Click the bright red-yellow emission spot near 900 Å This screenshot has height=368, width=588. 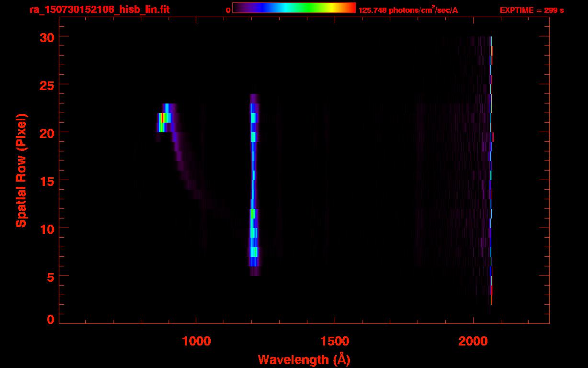[x=163, y=117]
